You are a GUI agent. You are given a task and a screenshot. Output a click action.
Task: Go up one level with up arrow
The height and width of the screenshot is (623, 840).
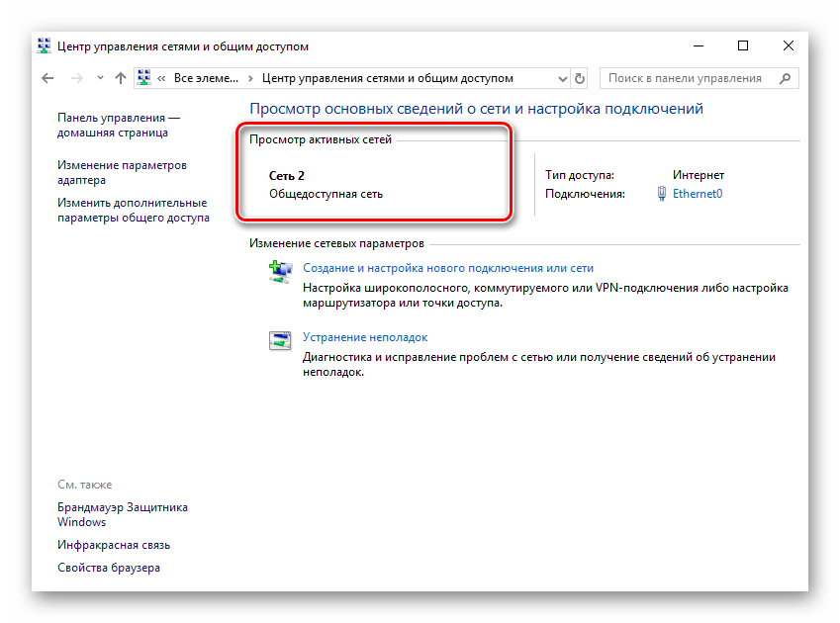[x=121, y=78]
